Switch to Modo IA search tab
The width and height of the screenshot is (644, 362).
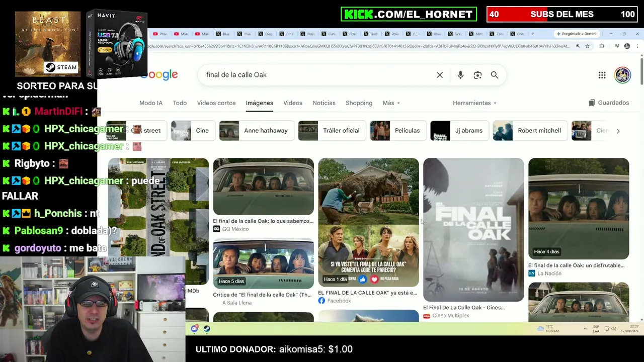click(151, 103)
